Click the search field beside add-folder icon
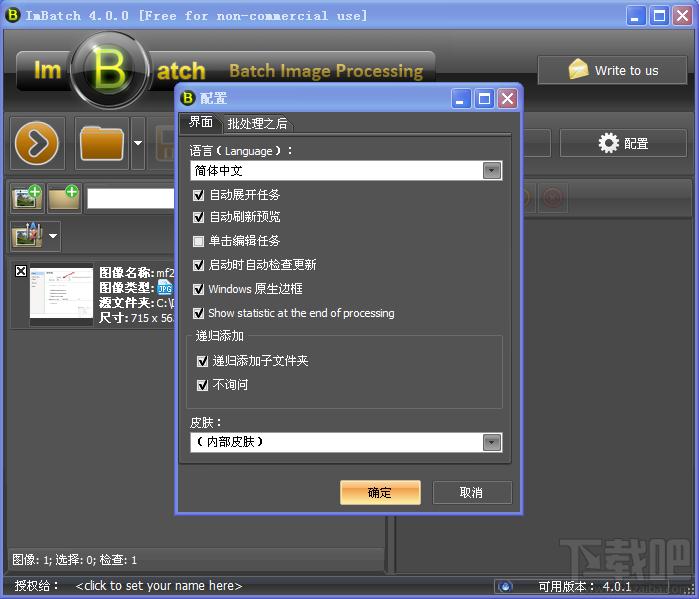This screenshot has height=599, width=699. pyautogui.click(x=131, y=198)
